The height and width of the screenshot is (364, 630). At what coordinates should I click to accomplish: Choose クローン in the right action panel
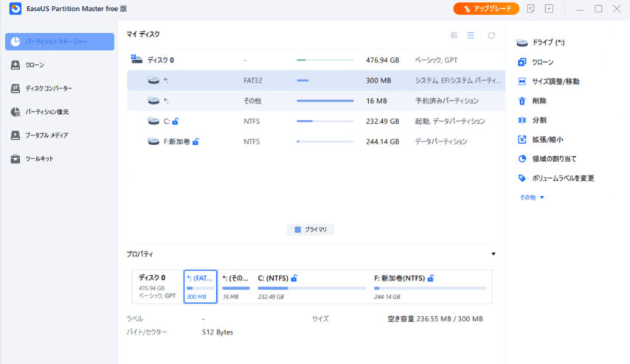[542, 62]
